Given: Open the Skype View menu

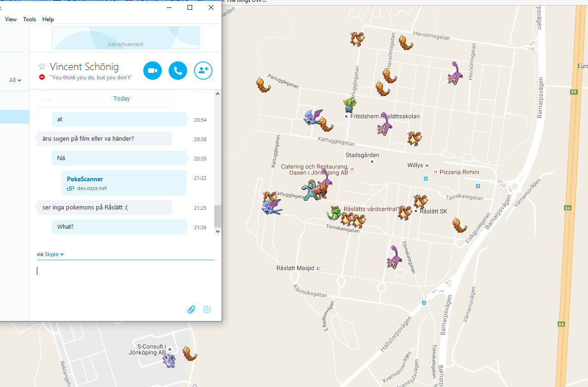Looking at the screenshot, I should [x=11, y=19].
